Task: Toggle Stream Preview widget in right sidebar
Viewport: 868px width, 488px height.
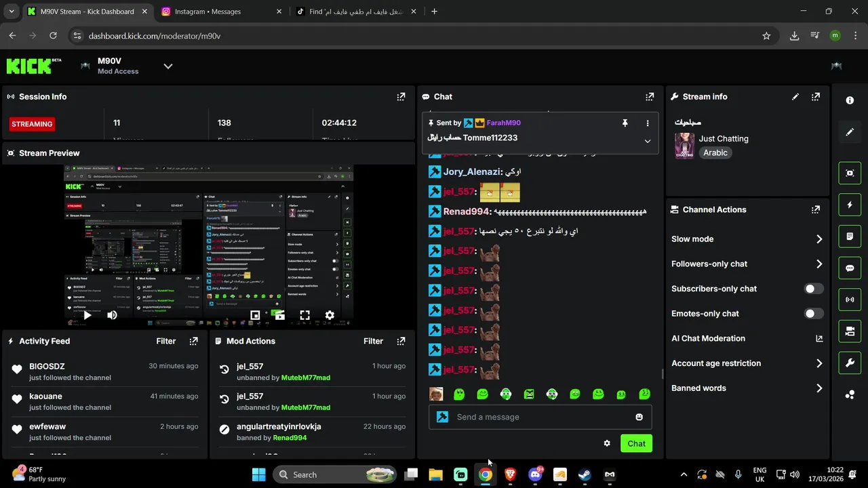Action: coord(850,173)
